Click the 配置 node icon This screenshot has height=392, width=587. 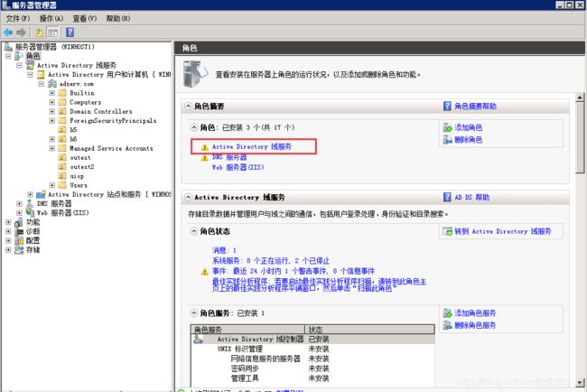coord(19,240)
